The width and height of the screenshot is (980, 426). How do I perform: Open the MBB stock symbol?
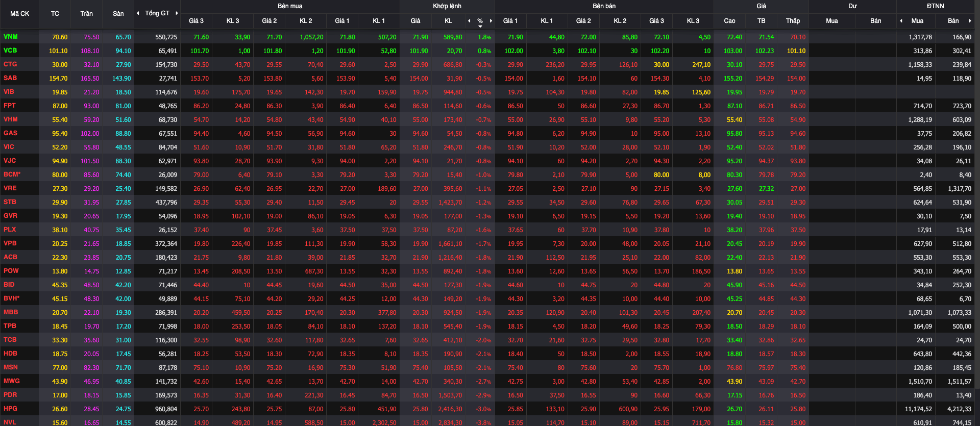point(11,312)
